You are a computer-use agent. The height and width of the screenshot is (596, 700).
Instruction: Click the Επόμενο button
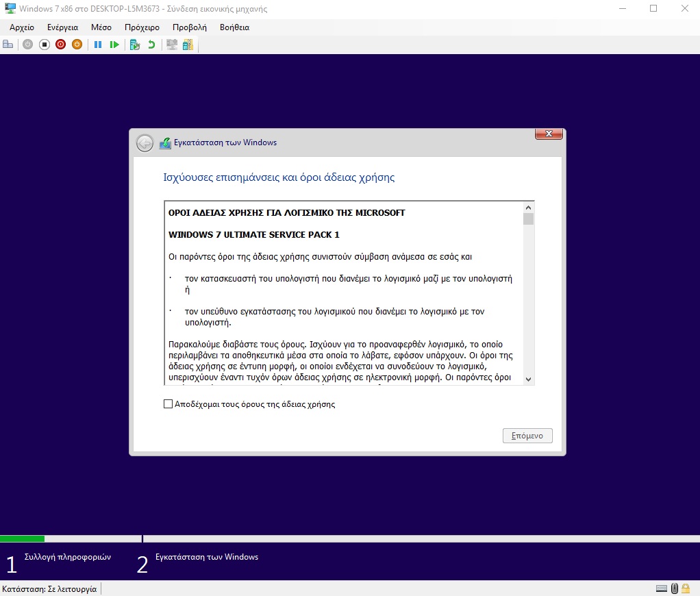pyautogui.click(x=527, y=436)
